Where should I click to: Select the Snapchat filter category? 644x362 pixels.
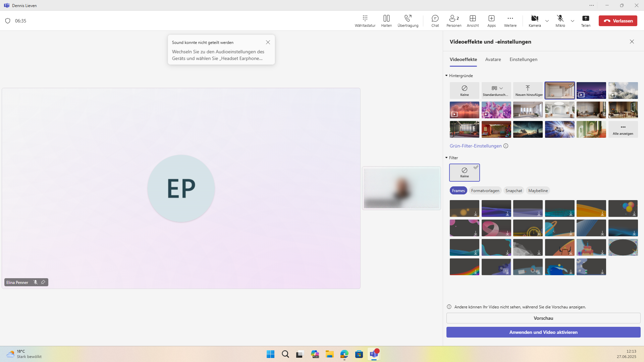click(x=514, y=191)
